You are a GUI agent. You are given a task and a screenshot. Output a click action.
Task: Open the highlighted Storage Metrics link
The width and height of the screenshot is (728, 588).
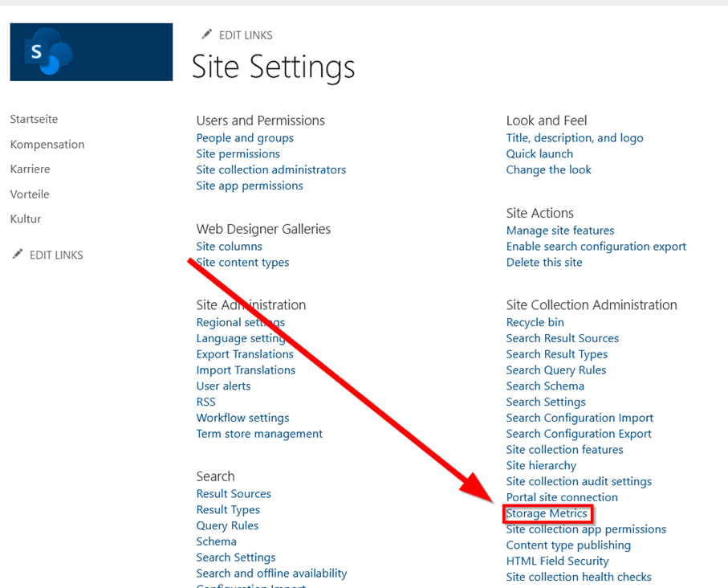click(x=547, y=513)
